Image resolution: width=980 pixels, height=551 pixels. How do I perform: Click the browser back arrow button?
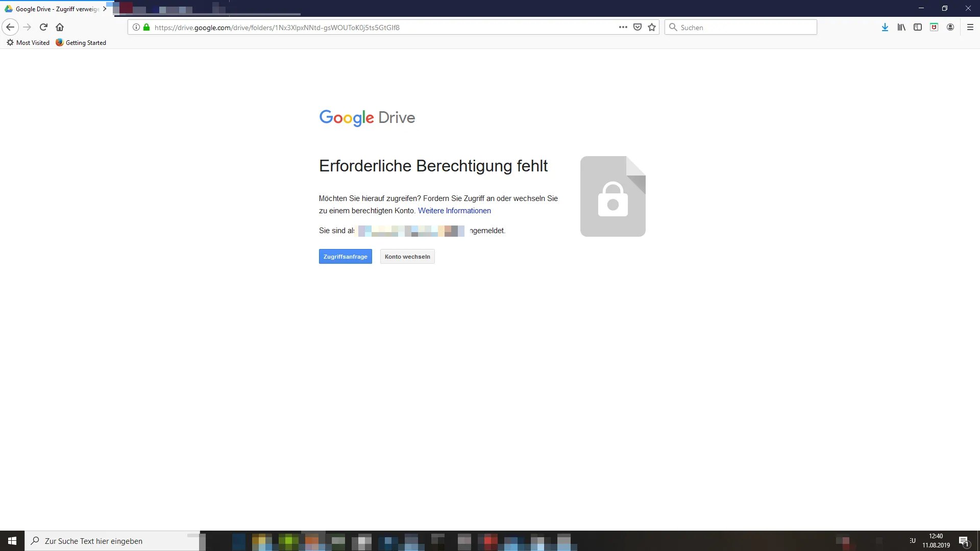[10, 27]
